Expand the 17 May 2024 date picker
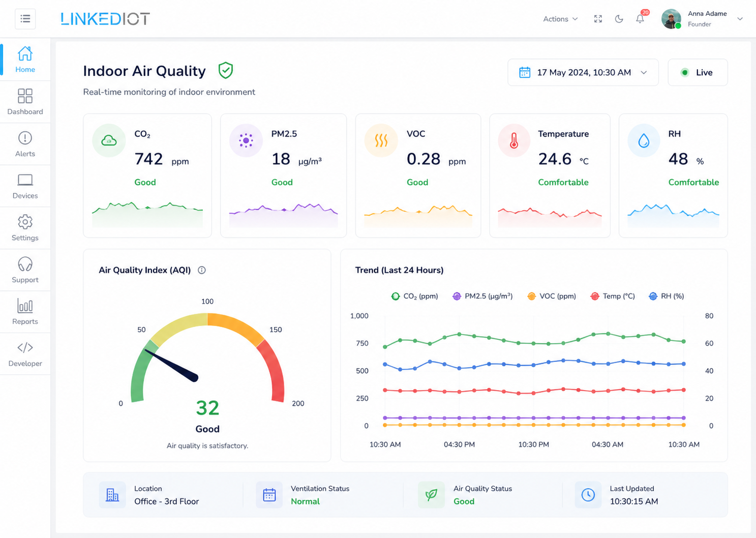Screen dimensions: 756x538 (x=583, y=72)
